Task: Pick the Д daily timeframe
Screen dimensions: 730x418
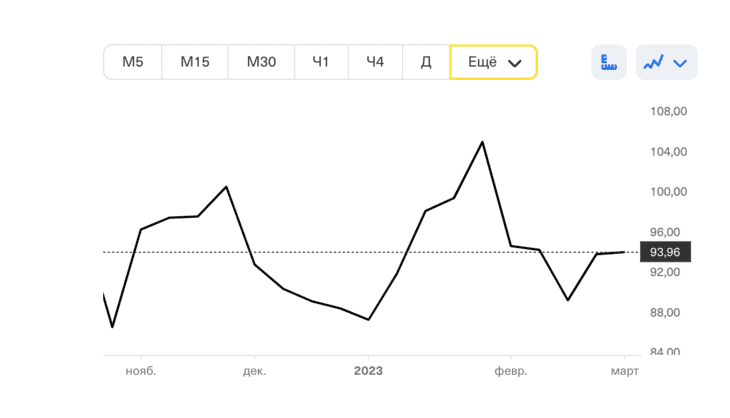Action: 426,62
